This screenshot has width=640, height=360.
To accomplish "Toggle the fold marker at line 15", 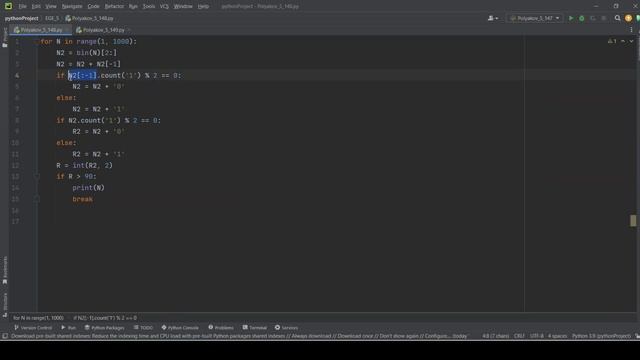I will click(x=36, y=199).
